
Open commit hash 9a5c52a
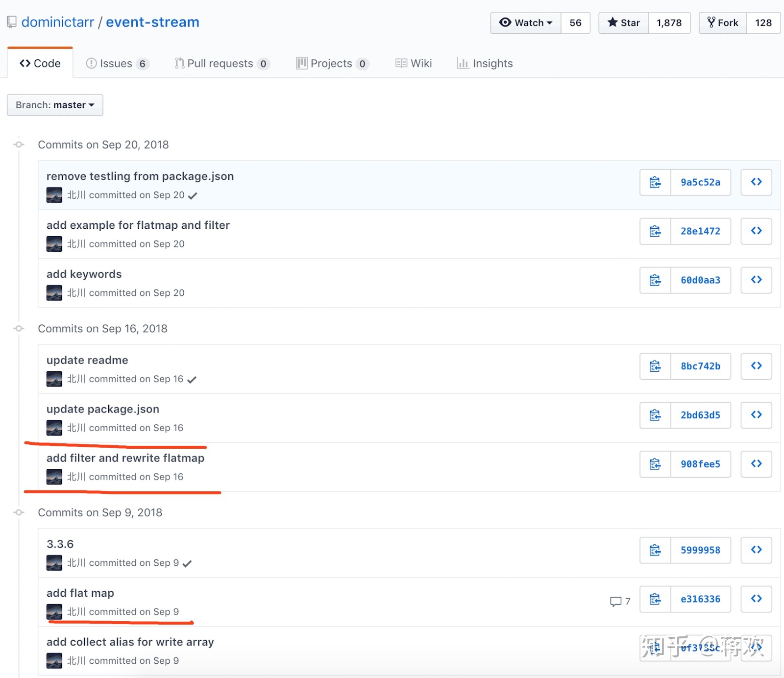(x=701, y=182)
